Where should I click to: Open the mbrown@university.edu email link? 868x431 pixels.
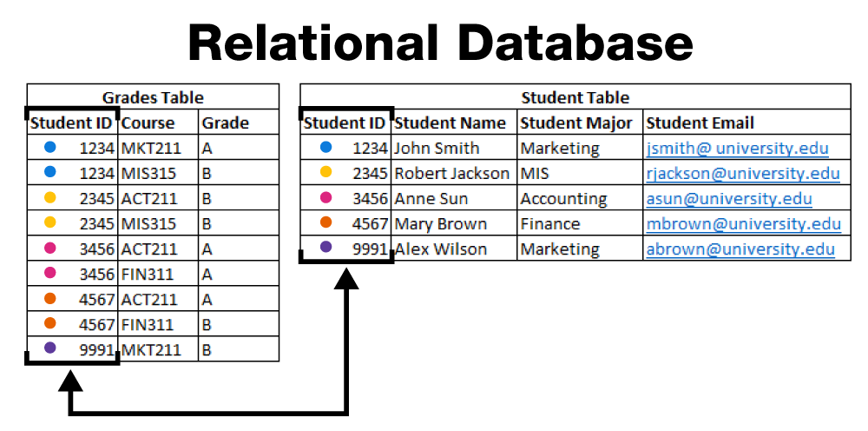743,224
